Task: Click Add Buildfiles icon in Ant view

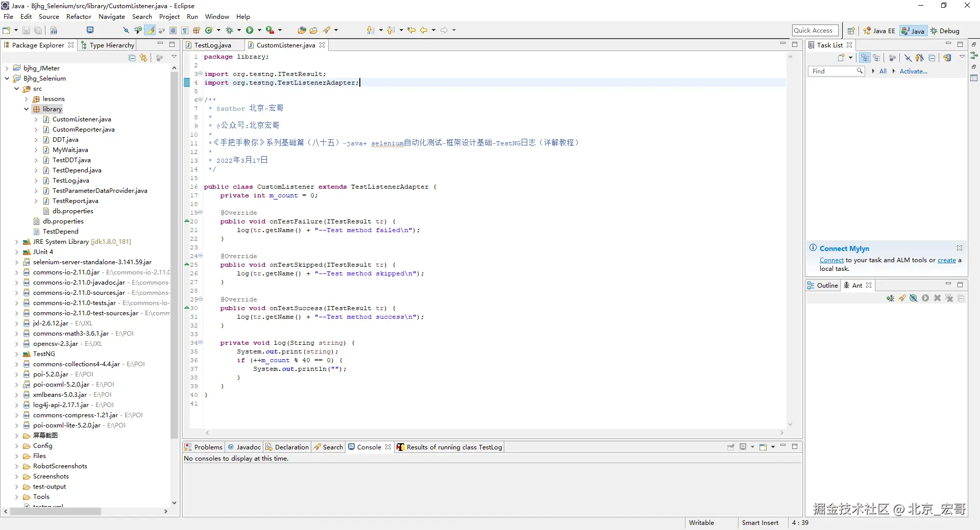Action: (890, 298)
